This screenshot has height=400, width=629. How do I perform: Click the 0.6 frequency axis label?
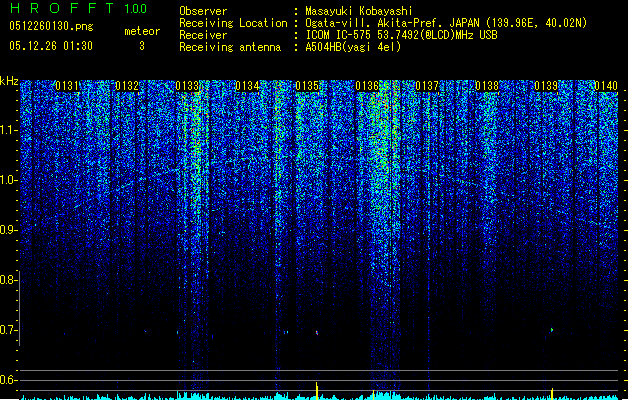[x=8, y=380]
